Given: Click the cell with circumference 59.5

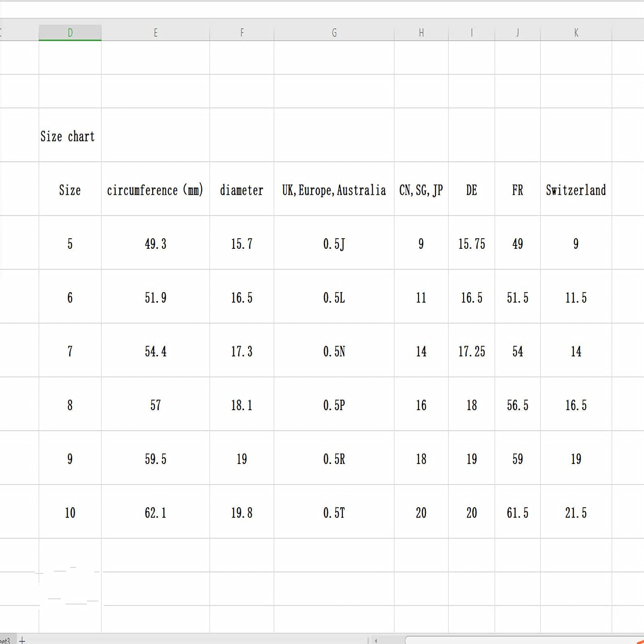Looking at the screenshot, I should click(155, 458).
